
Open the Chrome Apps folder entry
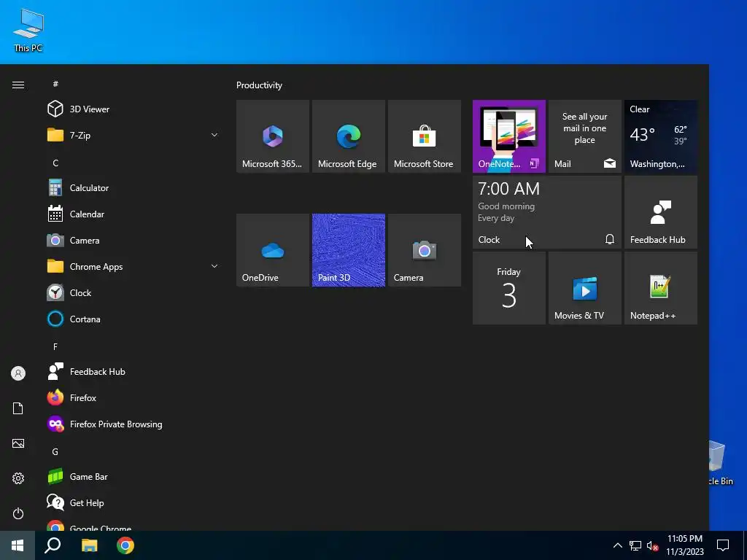133,267
